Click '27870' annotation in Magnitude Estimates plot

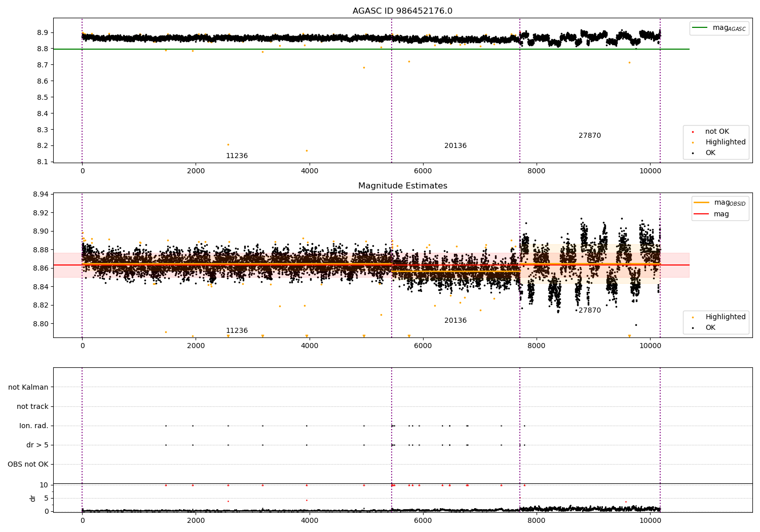point(590,311)
